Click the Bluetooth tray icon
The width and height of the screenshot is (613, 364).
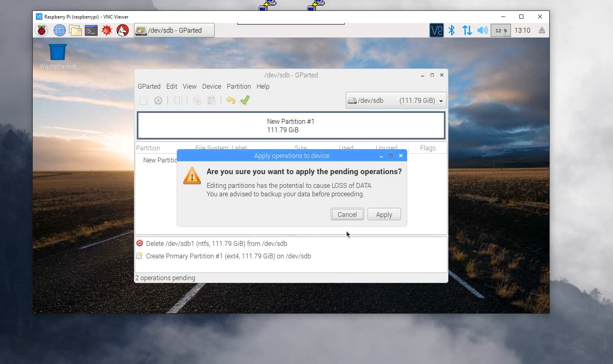[452, 30]
